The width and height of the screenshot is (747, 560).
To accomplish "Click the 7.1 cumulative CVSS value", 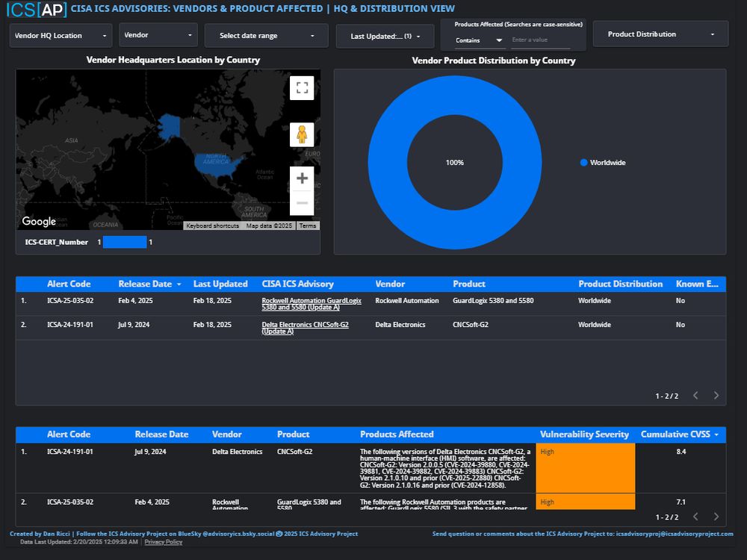I will (x=681, y=502).
